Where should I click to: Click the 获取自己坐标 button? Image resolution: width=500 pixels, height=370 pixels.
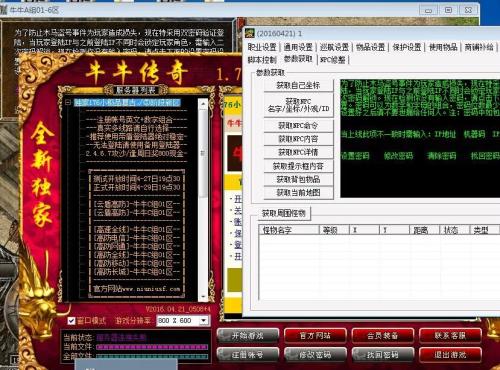[298, 85]
